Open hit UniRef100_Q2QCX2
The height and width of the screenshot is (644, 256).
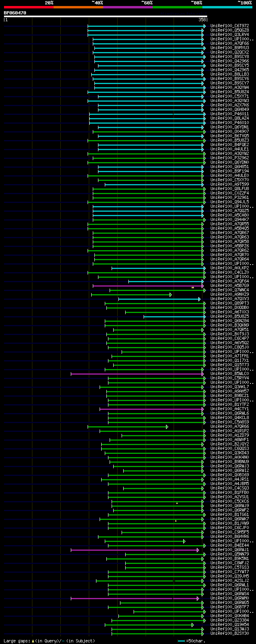[230, 52]
